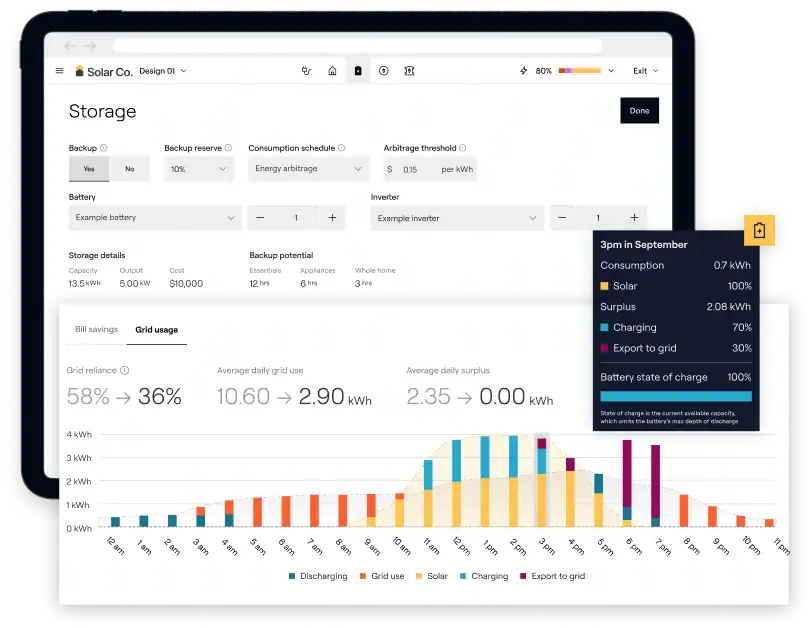The height and width of the screenshot is (628, 812).
Task: Open the Consumption schedule dropdown
Action: point(308,169)
